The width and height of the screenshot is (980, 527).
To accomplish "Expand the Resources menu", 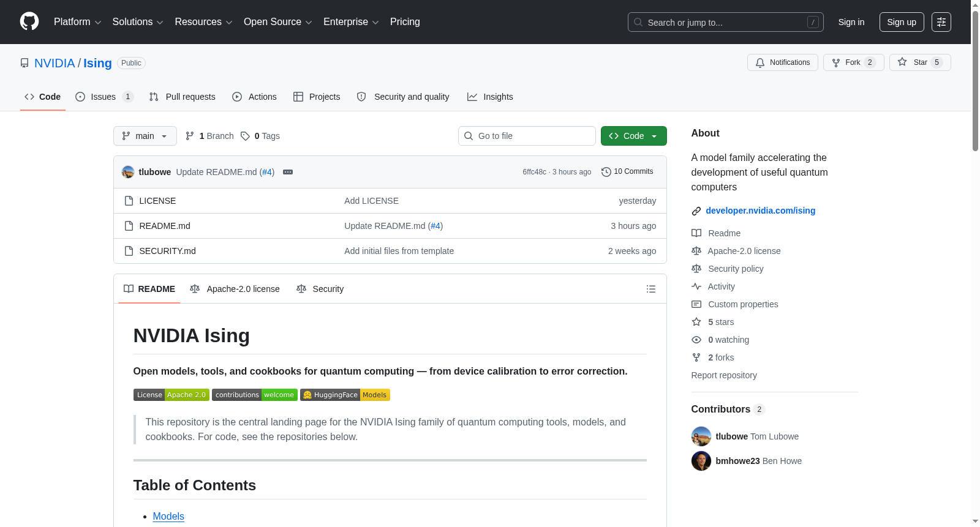I will (x=204, y=22).
